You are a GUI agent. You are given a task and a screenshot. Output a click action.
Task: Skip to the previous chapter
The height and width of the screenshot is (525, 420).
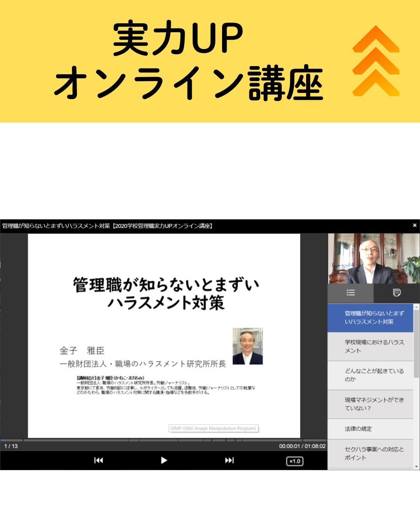point(99,460)
